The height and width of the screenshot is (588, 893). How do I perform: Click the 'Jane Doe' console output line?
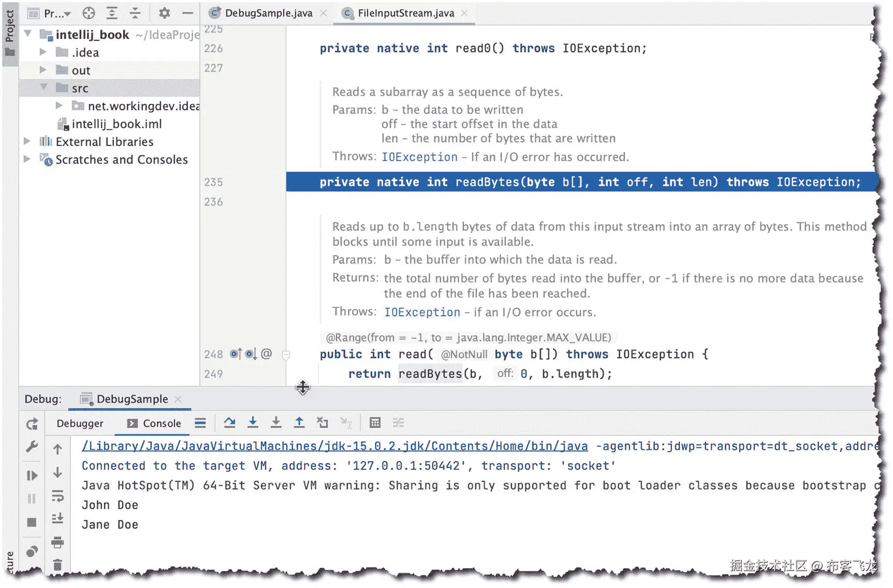click(110, 524)
